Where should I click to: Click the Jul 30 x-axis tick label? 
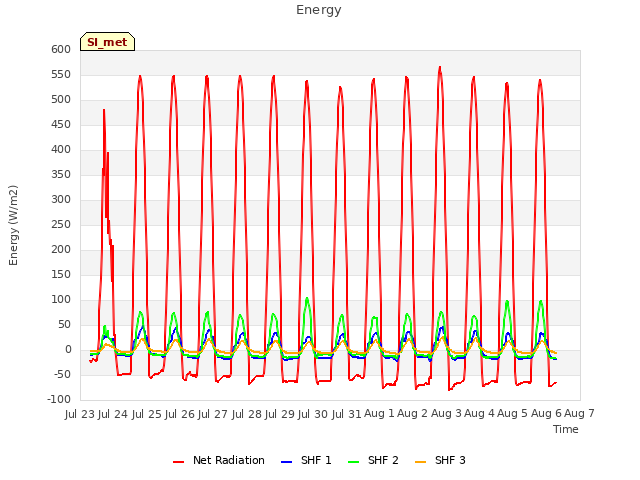pyautogui.click(x=313, y=414)
